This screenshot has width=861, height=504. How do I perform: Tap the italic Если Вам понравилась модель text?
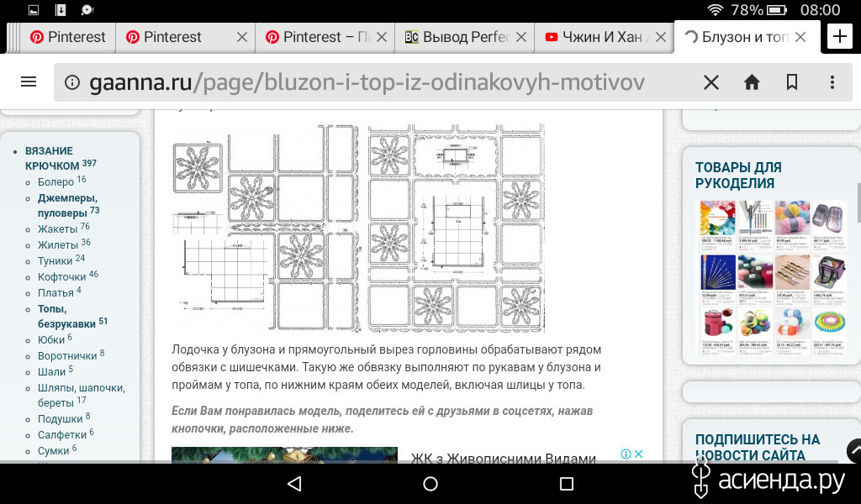[383, 419]
